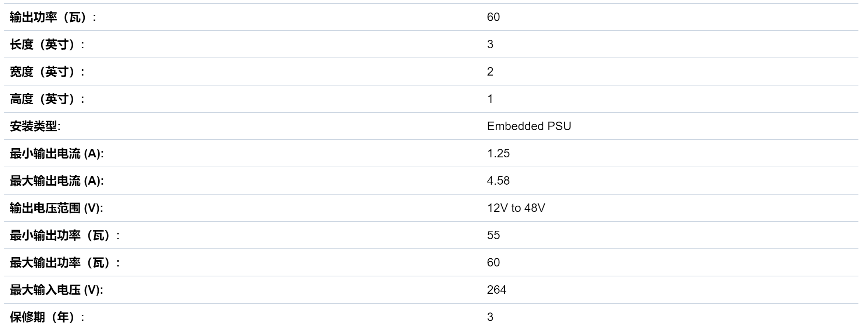Select the Embedded PSU value text
Viewport: 868px width, 335px height.
(x=529, y=126)
